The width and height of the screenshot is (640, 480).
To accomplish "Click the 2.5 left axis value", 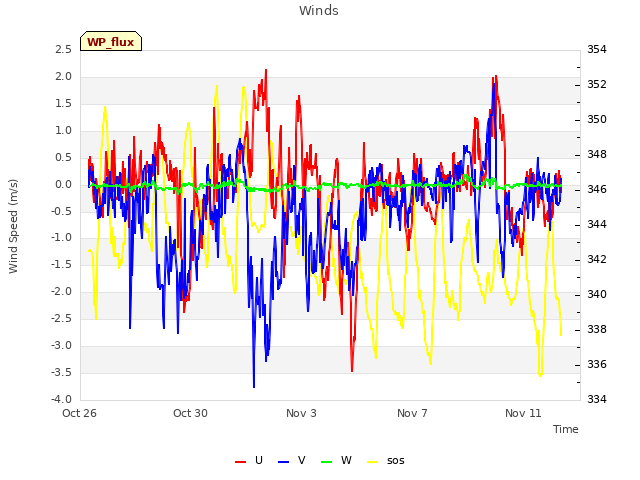I will tap(63, 50).
